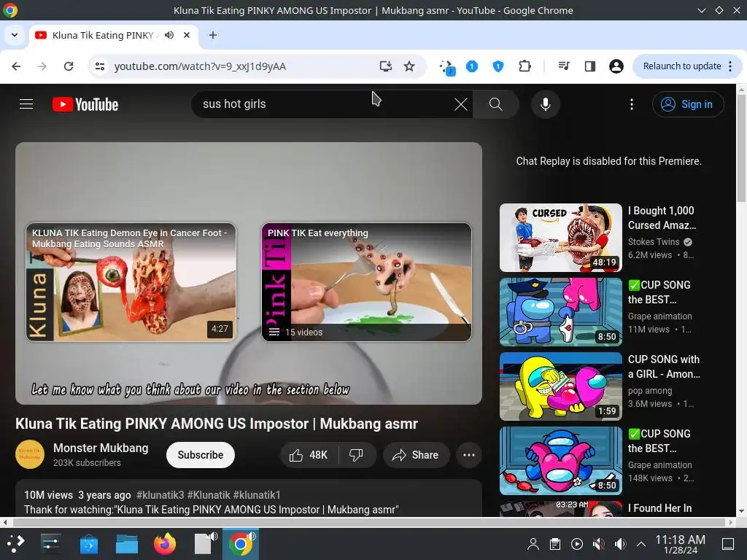Click the address bar URL
747x560 pixels.
pyautogui.click(x=200, y=66)
